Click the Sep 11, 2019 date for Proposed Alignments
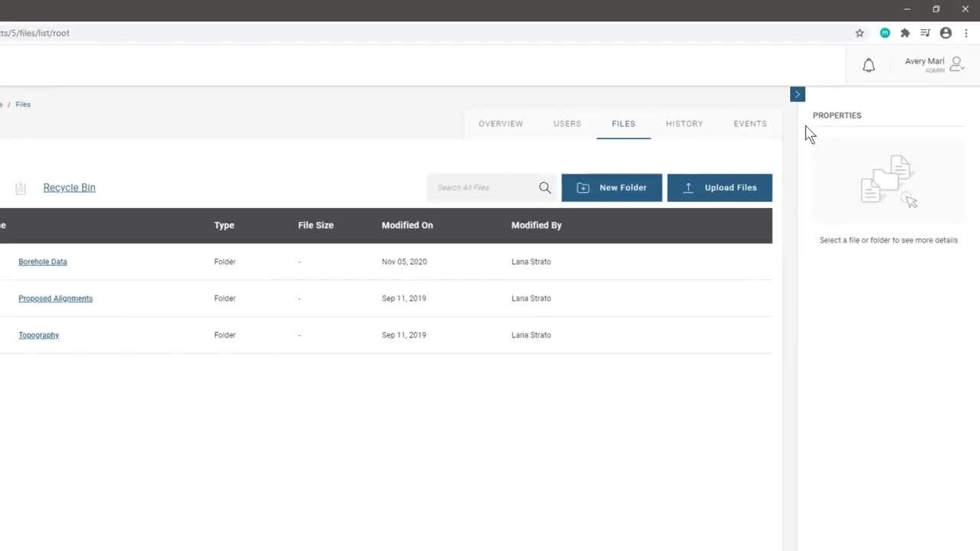This screenshot has width=980, height=551. pyautogui.click(x=404, y=298)
